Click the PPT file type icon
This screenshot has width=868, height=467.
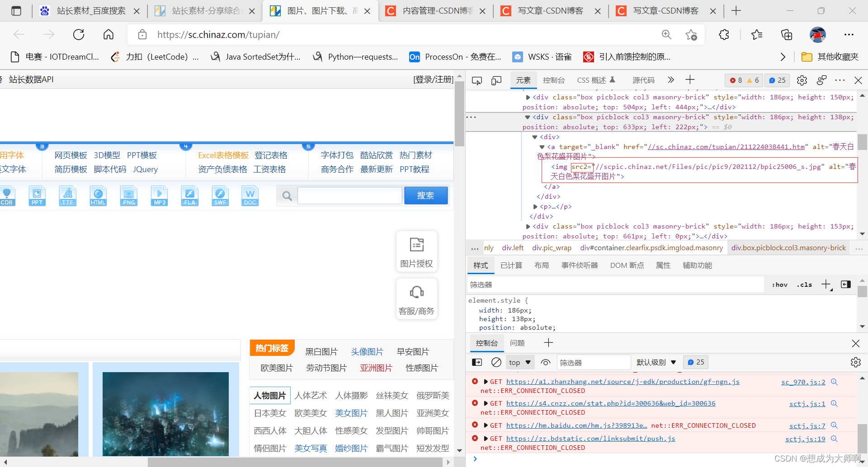(37, 196)
